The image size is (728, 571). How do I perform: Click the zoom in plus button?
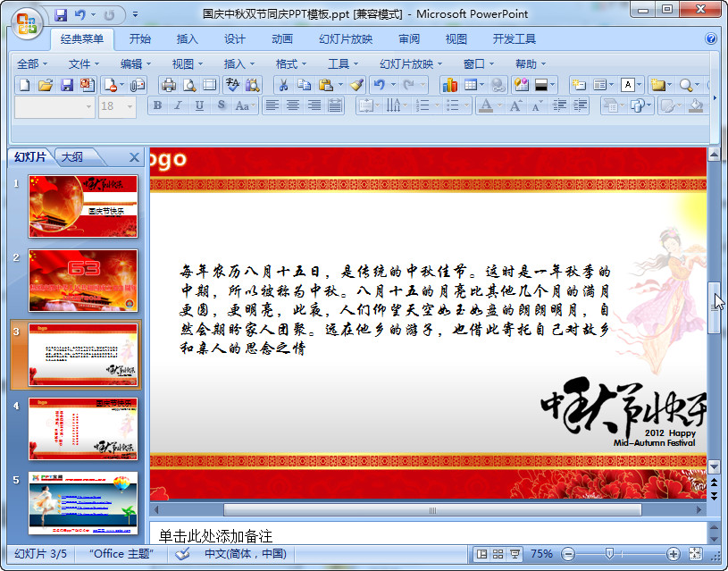click(673, 553)
